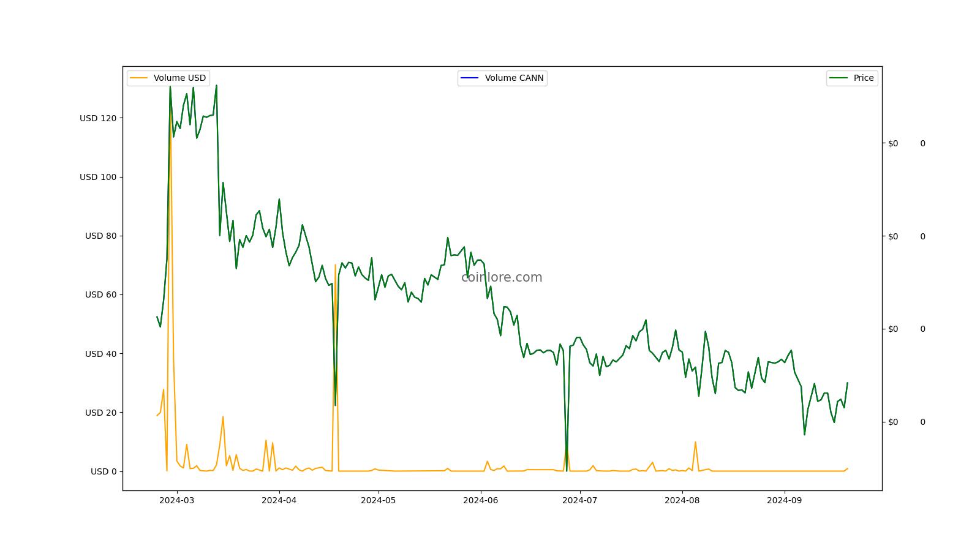This screenshot has width=980, height=551.
Task: Click the 2024-03 date label
Action: (176, 500)
